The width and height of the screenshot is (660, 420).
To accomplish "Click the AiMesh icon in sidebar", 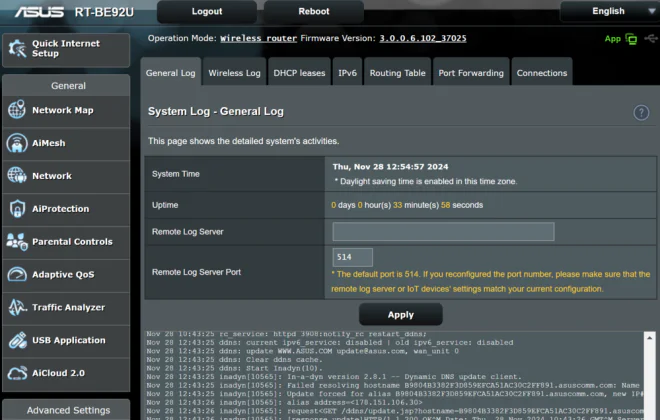I will pos(17,143).
